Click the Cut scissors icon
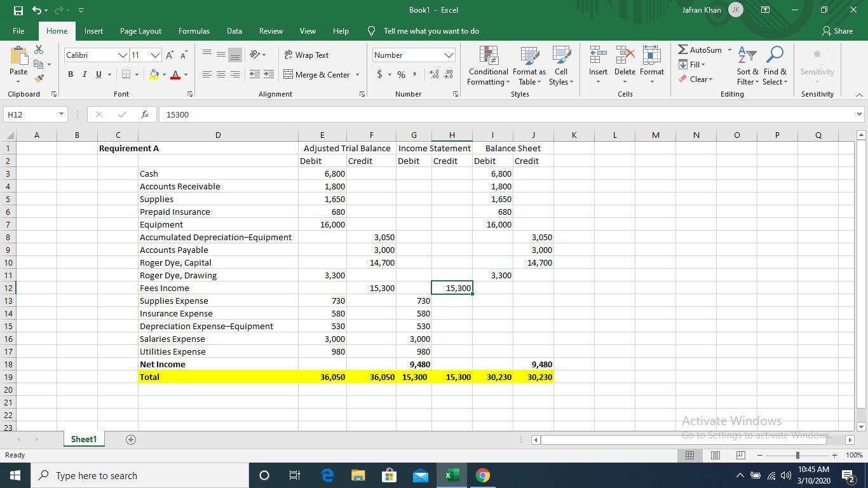This screenshot has width=868, height=488. tap(39, 50)
